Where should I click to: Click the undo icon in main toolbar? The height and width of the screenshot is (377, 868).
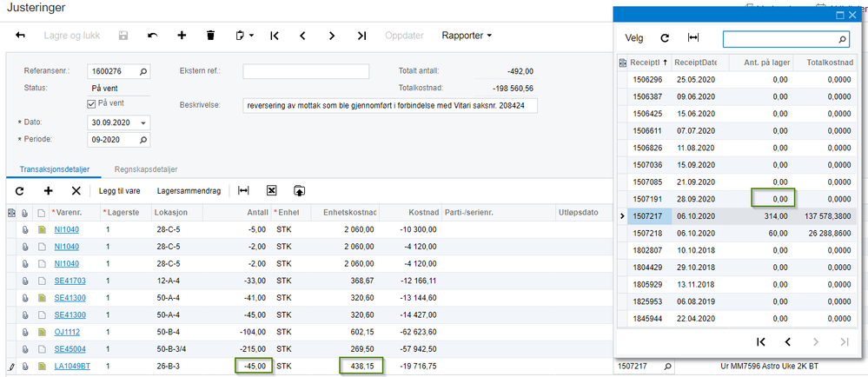[x=153, y=36]
